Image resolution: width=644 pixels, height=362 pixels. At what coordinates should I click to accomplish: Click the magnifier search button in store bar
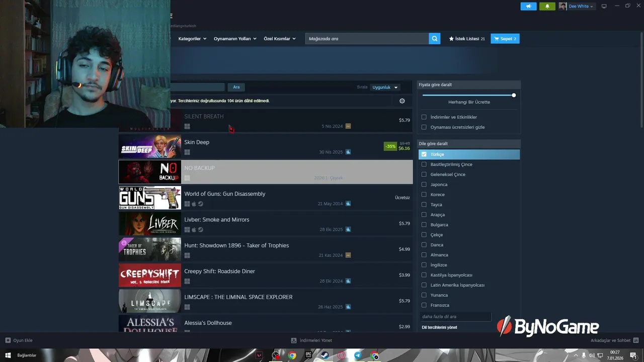point(435,39)
